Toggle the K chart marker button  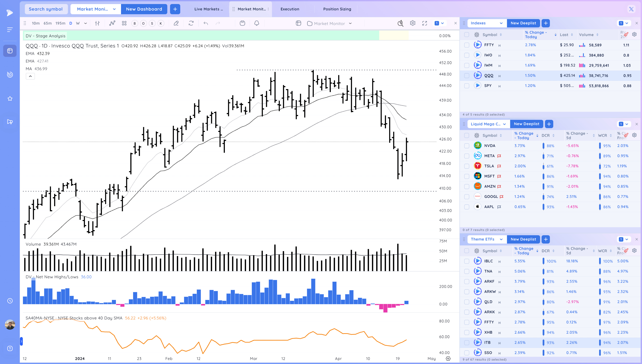tap(161, 24)
